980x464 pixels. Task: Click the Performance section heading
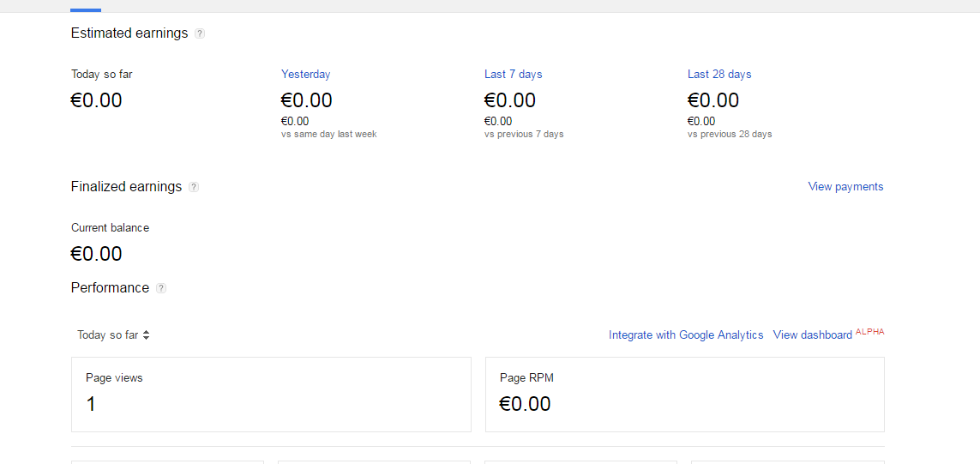(110, 288)
